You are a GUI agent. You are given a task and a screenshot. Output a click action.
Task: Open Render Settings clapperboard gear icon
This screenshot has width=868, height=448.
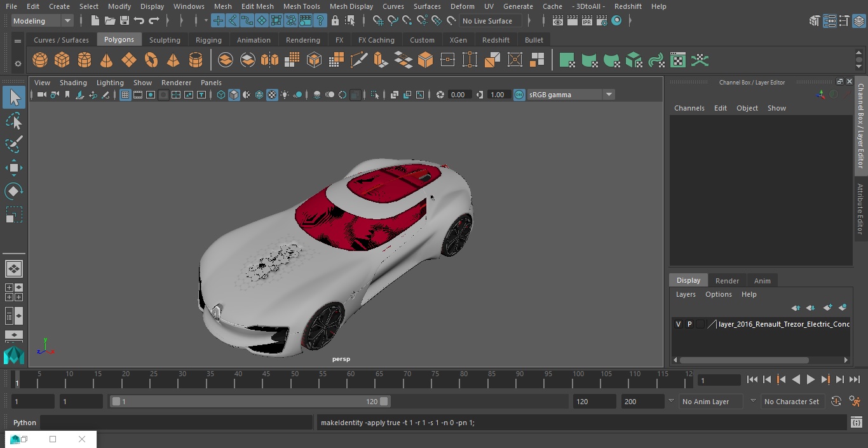point(601,21)
